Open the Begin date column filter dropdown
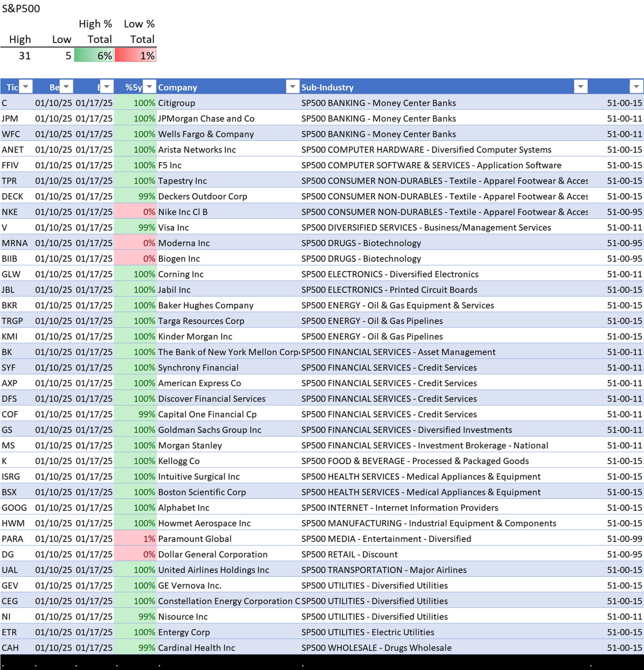The image size is (644, 670). [x=66, y=87]
